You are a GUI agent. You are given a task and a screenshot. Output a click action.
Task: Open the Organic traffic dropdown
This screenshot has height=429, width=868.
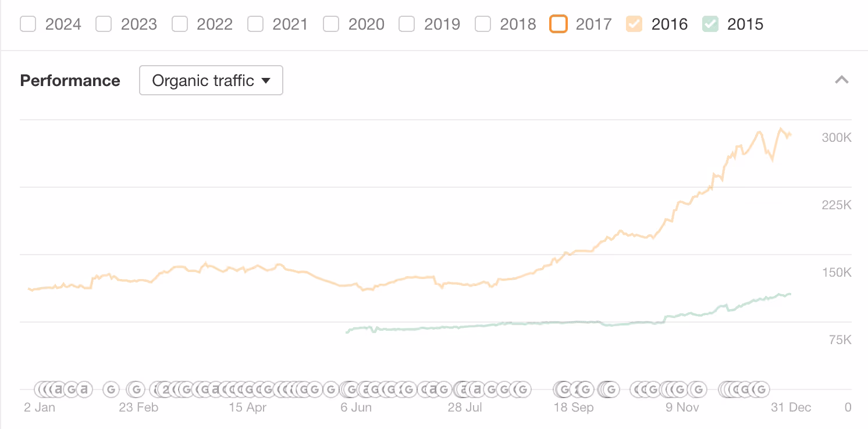click(211, 80)
